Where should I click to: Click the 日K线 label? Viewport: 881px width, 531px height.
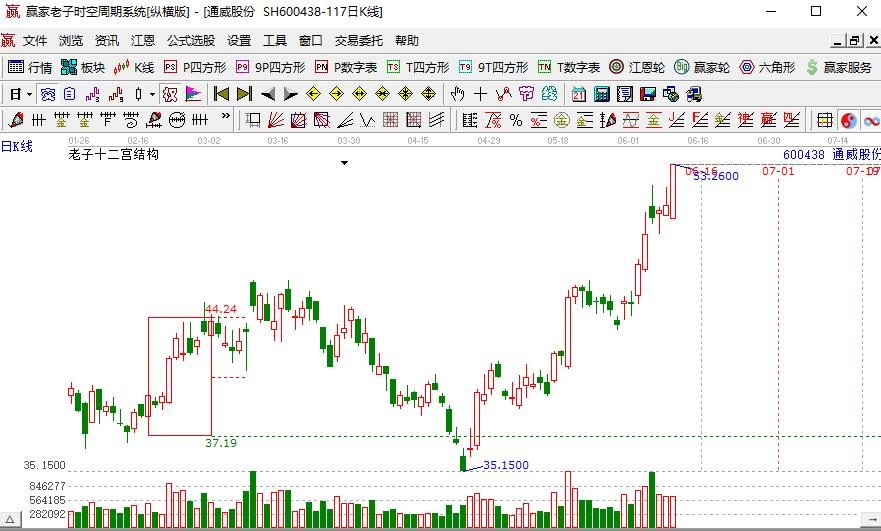[x=17, y=147]
